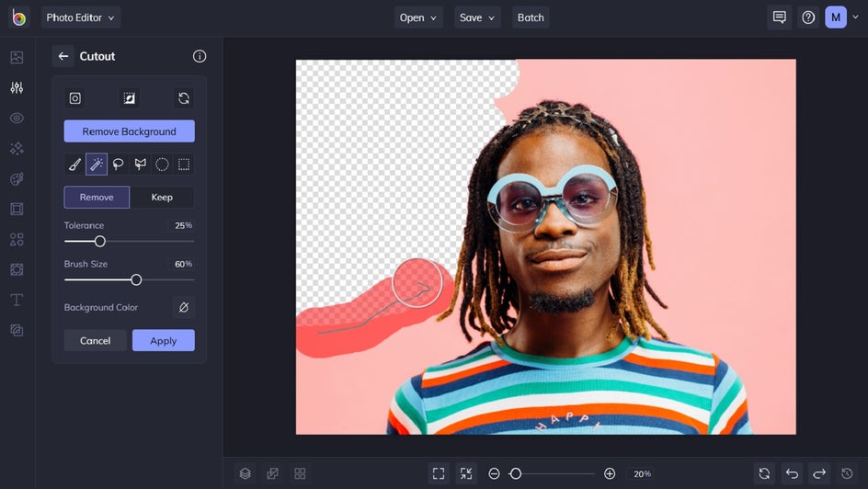Click the rotate reset icon in bottom bar
The height and width of the screenshot is (489, 868).
coord(764,473)
